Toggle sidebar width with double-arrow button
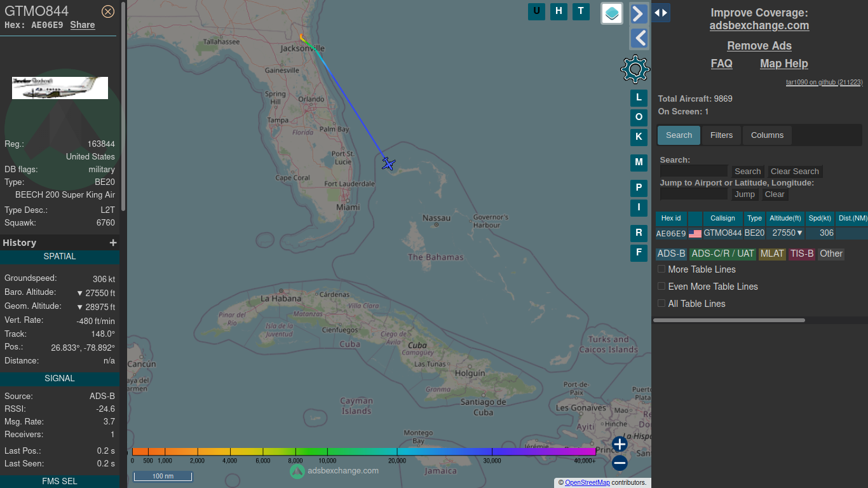 click(x=661, y=13)
